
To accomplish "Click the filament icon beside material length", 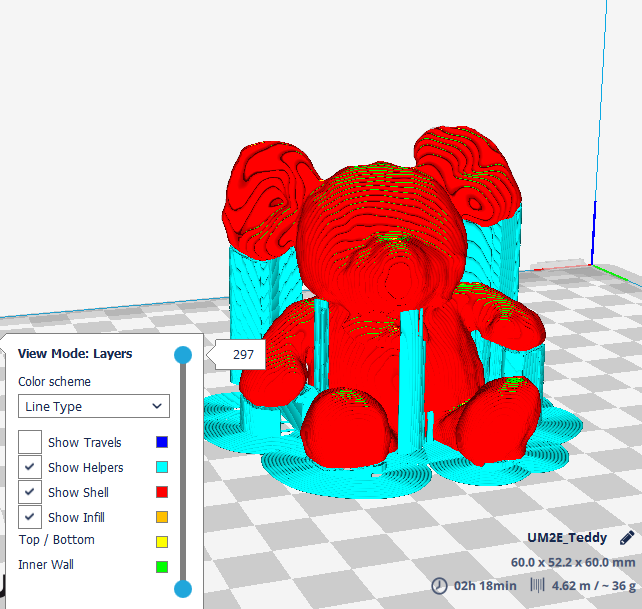I will click(537, 585).
